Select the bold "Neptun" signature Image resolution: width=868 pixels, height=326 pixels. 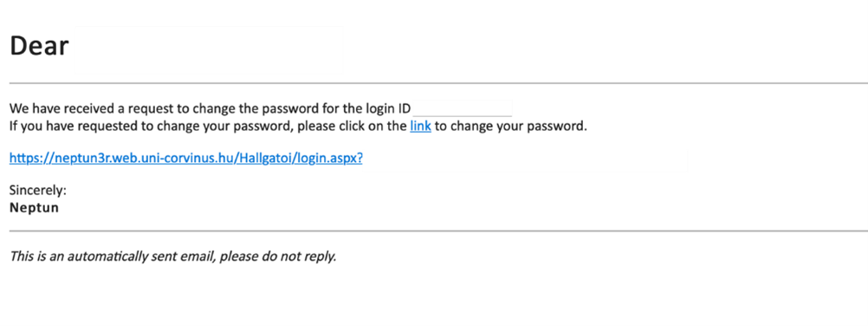35,208
